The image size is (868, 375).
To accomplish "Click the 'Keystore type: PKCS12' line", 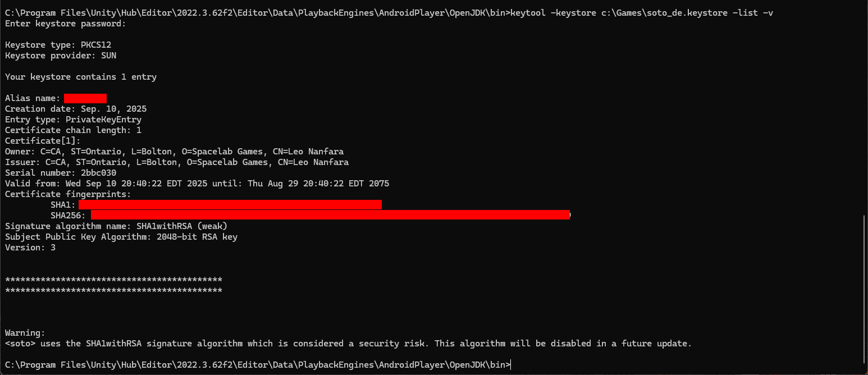I will point(54,45).
